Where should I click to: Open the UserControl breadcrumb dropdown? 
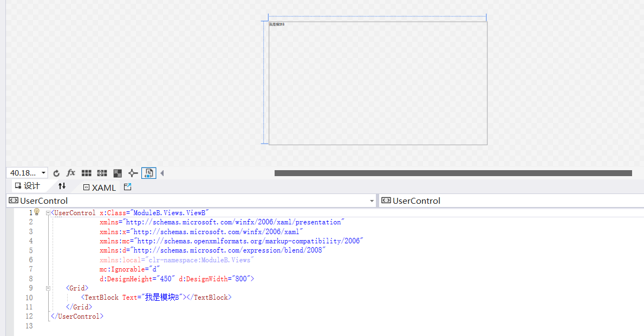(x=372, y=201)
